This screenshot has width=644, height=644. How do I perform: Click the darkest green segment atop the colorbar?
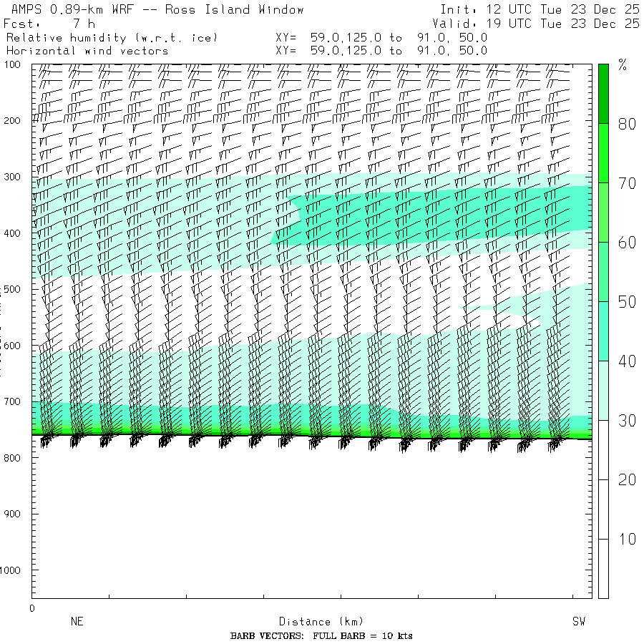tap(603, 93)
